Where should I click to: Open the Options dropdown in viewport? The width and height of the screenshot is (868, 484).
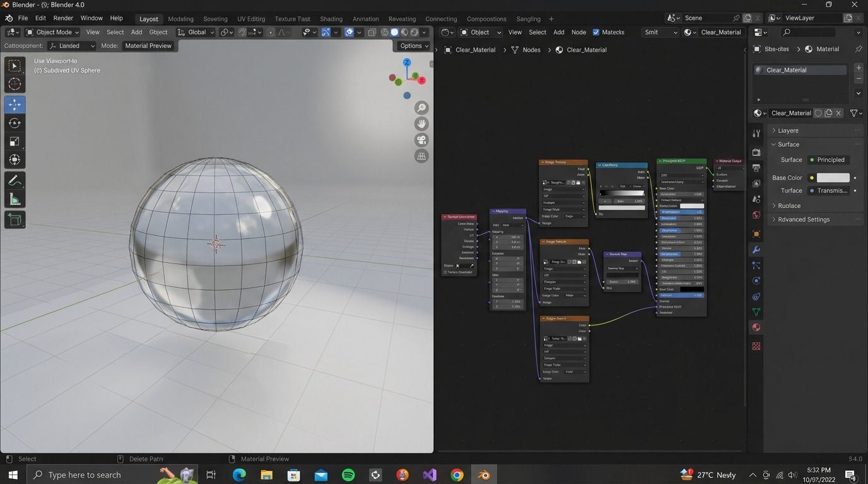[414, 45]
